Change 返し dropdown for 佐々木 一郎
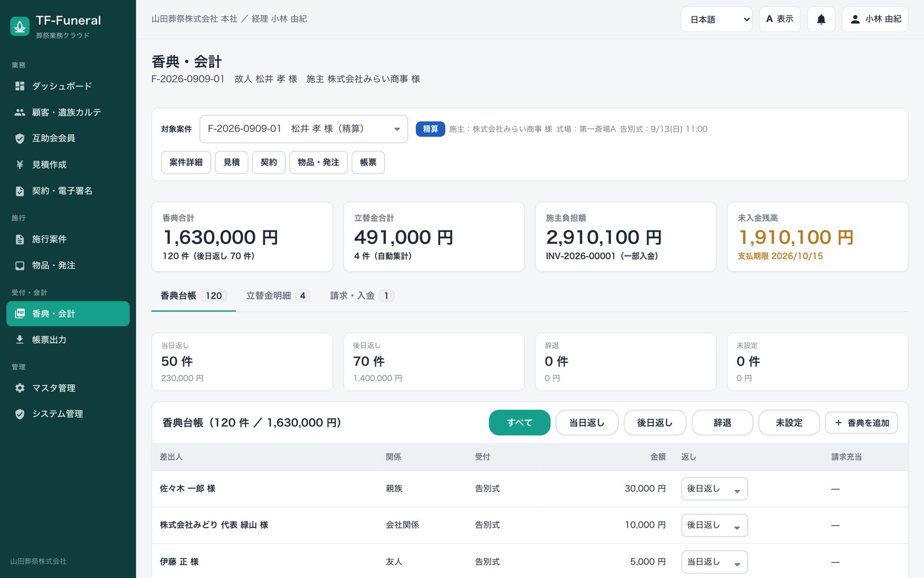 click(x=714, y=489)
